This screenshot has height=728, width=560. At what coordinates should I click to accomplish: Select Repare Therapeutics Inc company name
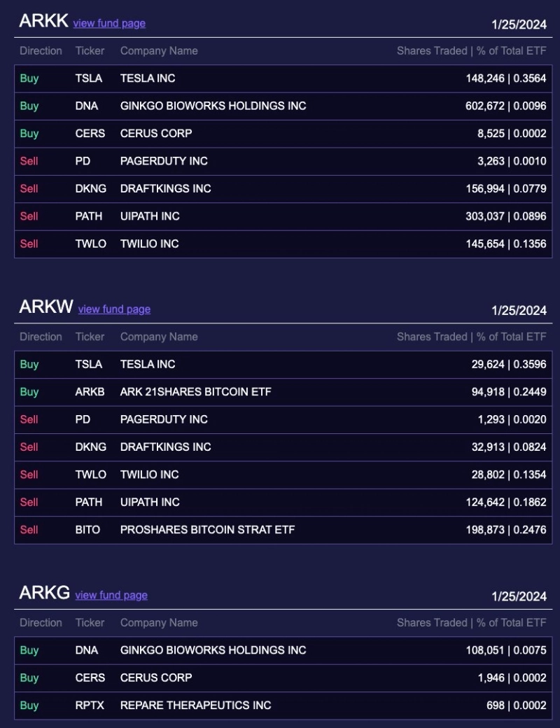[x=195, y=705]
